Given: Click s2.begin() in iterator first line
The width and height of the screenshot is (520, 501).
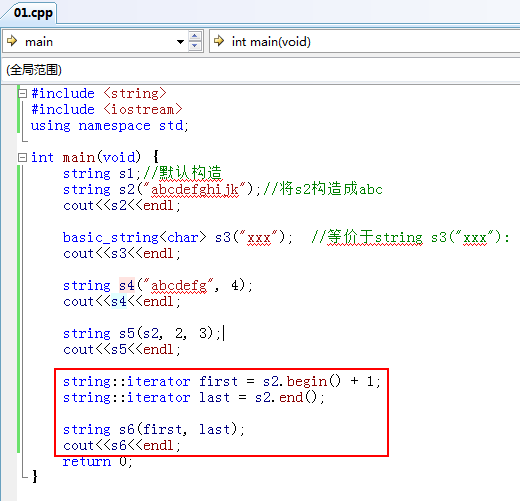Looking at the screenshot, I should [x=302, y=382].
